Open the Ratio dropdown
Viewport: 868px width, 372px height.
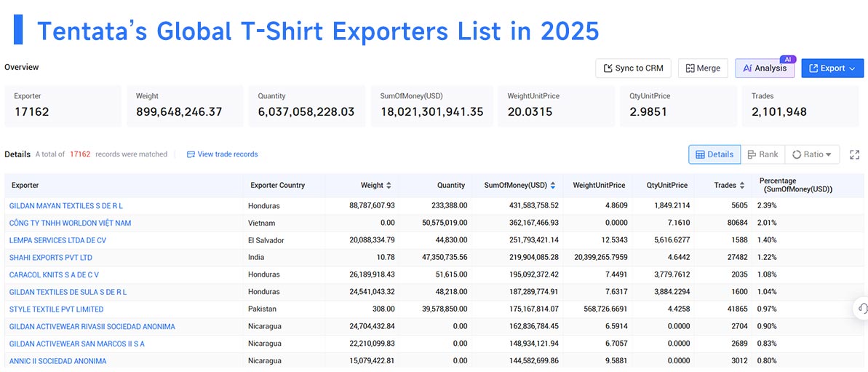coord(811,154)
